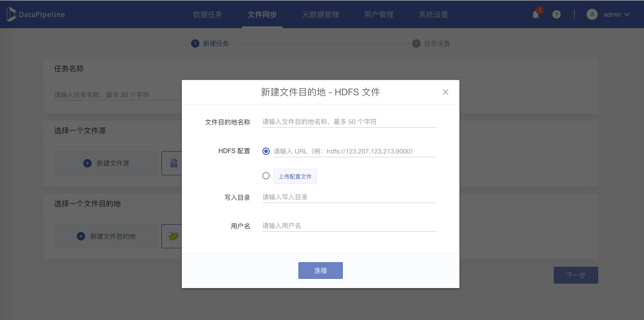Click the DataPipeline logo icon
Viewport: 644px width, 320px height.
coord(11,14)
